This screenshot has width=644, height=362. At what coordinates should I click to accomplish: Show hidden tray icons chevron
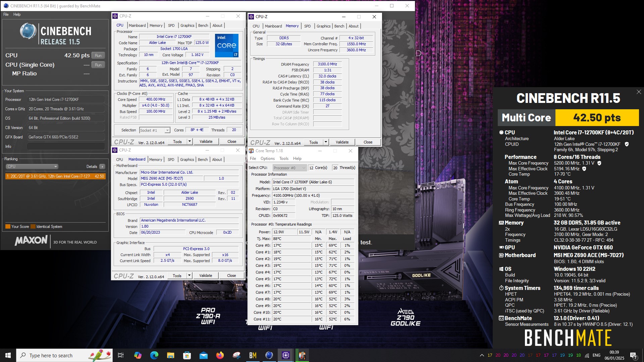coord(482,355)
